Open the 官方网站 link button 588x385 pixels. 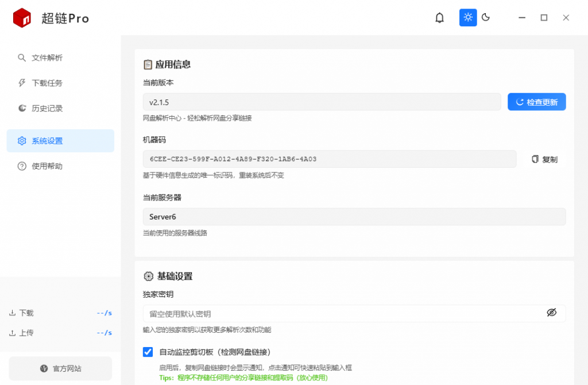pos(60,368)
